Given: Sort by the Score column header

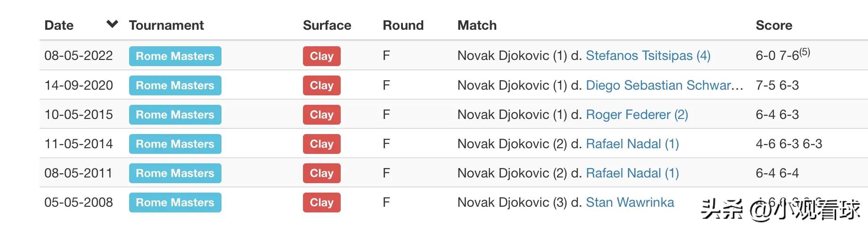Looking at the screenshot, I should pyautogui.click(x=774, y=25).
